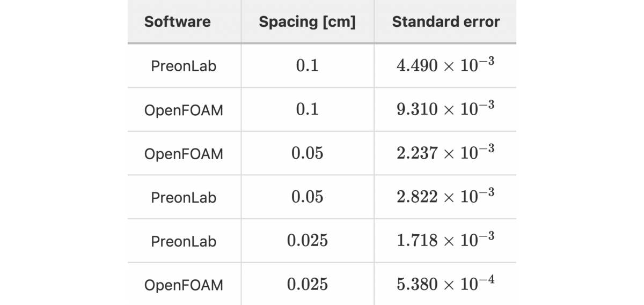Viewport: 644px width, 305px height.
Task: Click the 0.05 spacing cell beside 2.237 error
Action: point(307,153)
